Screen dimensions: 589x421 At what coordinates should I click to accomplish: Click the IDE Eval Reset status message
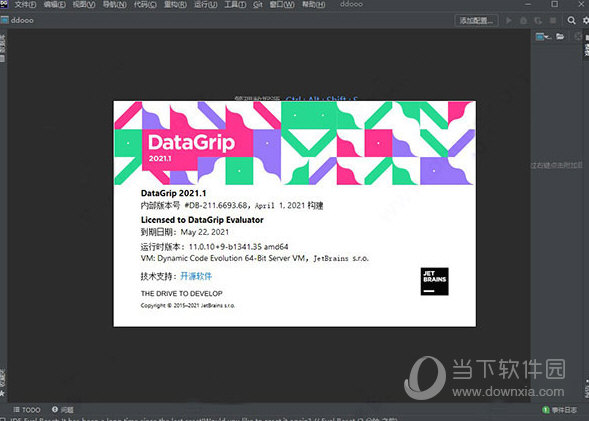point(204,419)
